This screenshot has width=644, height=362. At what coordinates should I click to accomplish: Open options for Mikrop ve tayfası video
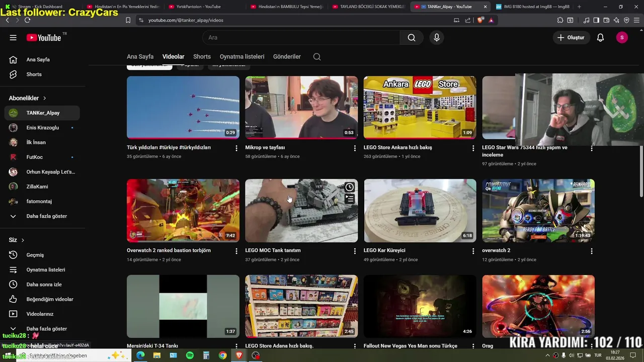355,148
